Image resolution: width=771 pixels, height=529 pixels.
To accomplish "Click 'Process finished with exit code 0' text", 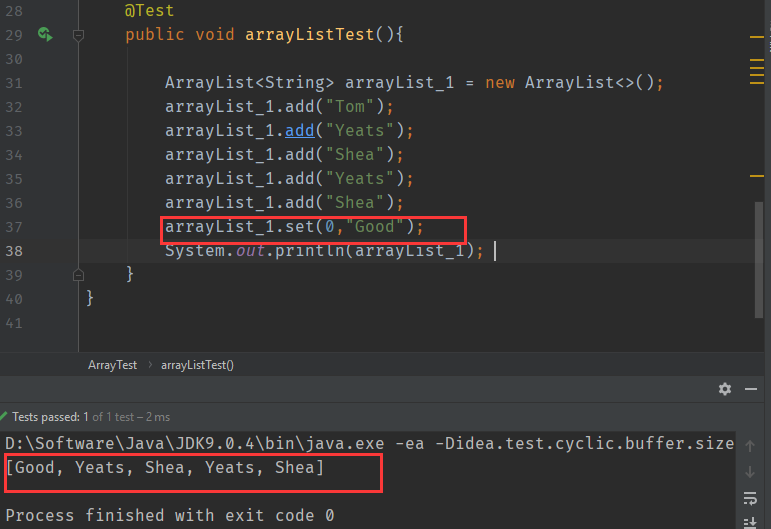I will [170, 515].
